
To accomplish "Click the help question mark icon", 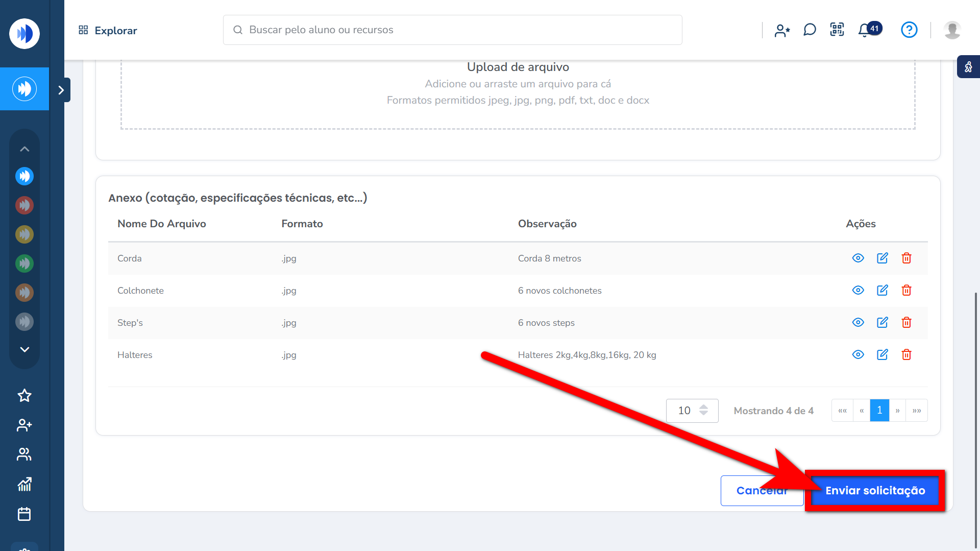I will [x=909, y=30].
